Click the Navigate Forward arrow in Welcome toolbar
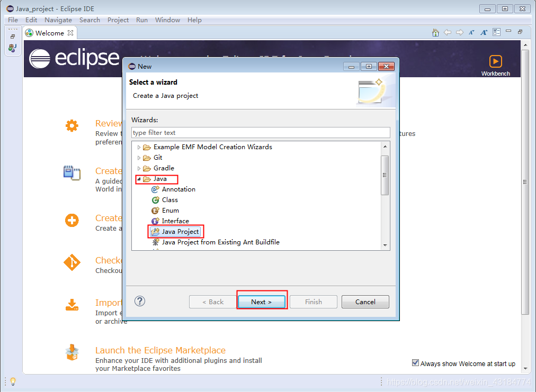This screenshot has height=392, width=536. (460, 32)
